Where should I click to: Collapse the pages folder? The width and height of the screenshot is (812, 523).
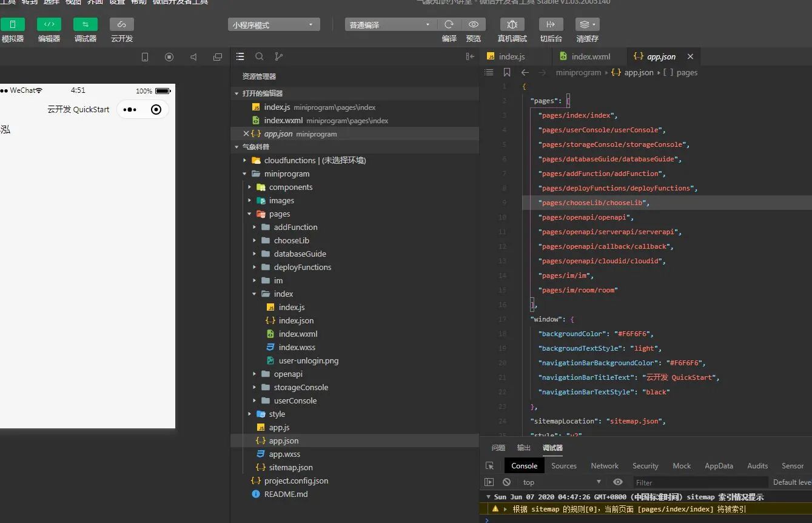250,214
